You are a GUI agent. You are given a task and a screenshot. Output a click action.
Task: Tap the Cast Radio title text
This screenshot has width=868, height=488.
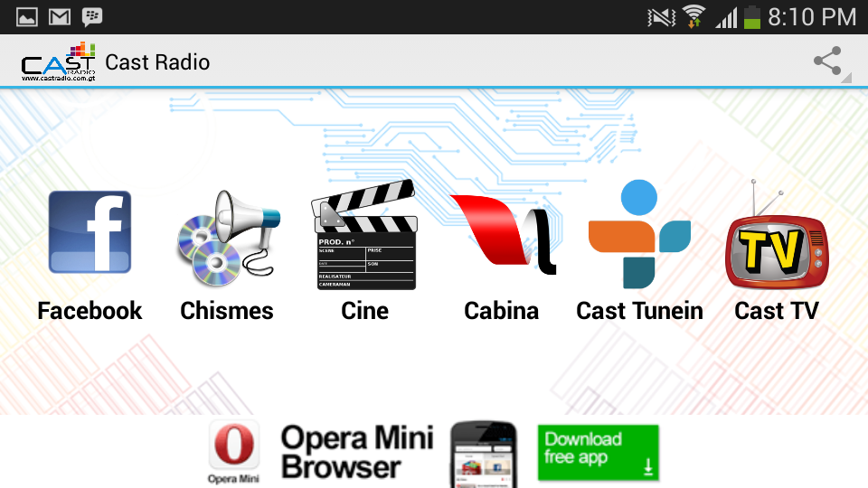(157, 62)
